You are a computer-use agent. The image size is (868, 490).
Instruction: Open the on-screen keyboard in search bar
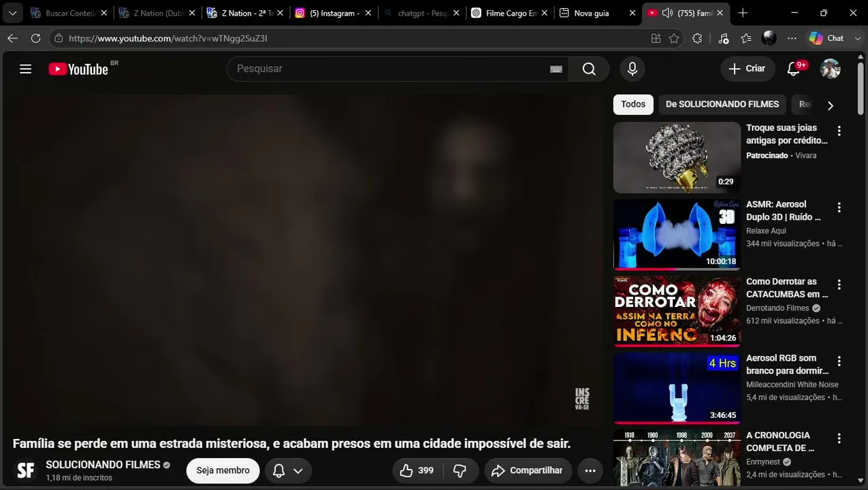[556, 69]
